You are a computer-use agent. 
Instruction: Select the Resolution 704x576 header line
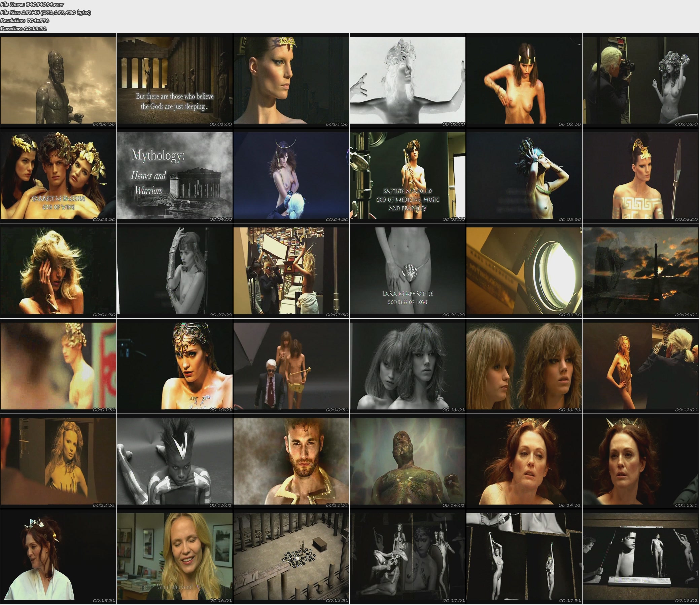[x=25, y=21]
